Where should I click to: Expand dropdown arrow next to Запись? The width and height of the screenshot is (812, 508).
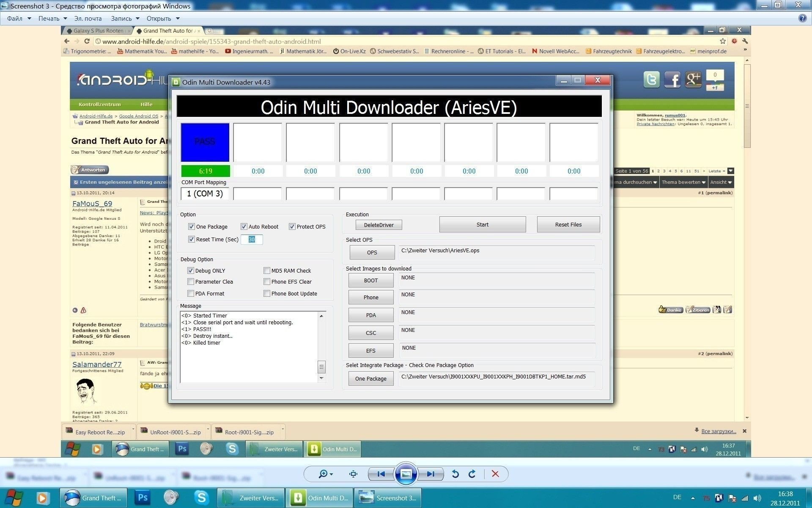click(x=137, y=19)
